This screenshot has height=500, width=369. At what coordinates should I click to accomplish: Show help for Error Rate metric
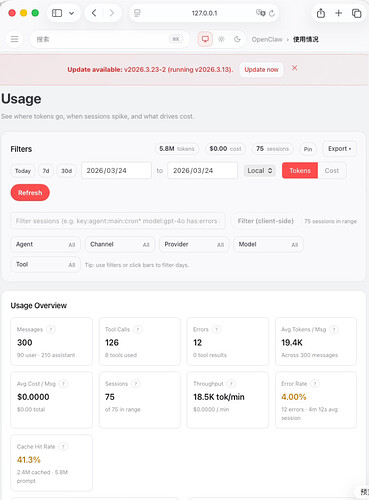point(315,384)
